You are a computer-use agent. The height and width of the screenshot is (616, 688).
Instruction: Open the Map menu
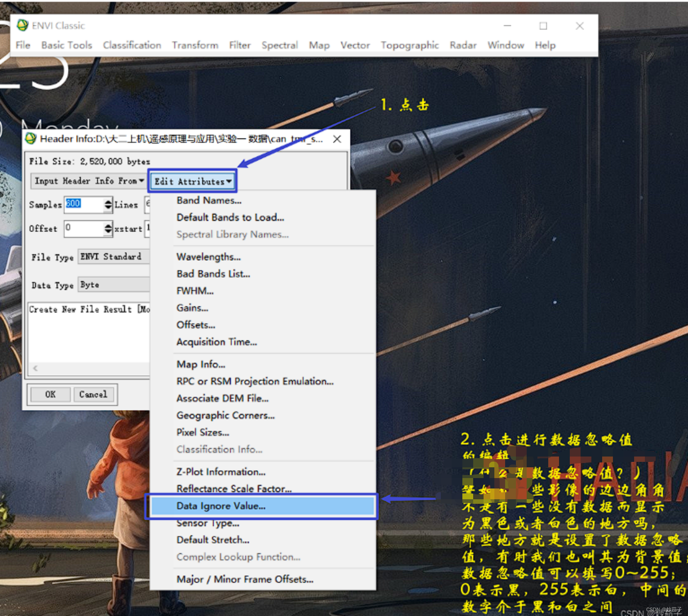point(319,45)
